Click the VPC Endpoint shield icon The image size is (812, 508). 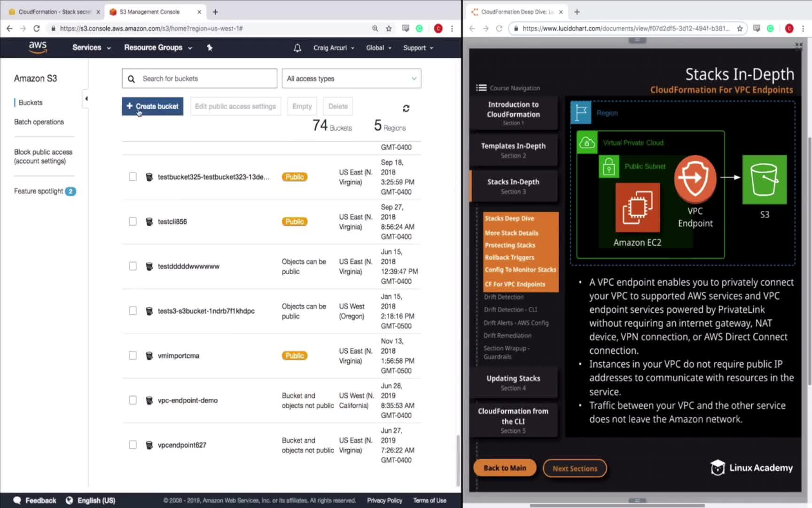(x=695, y=179)
